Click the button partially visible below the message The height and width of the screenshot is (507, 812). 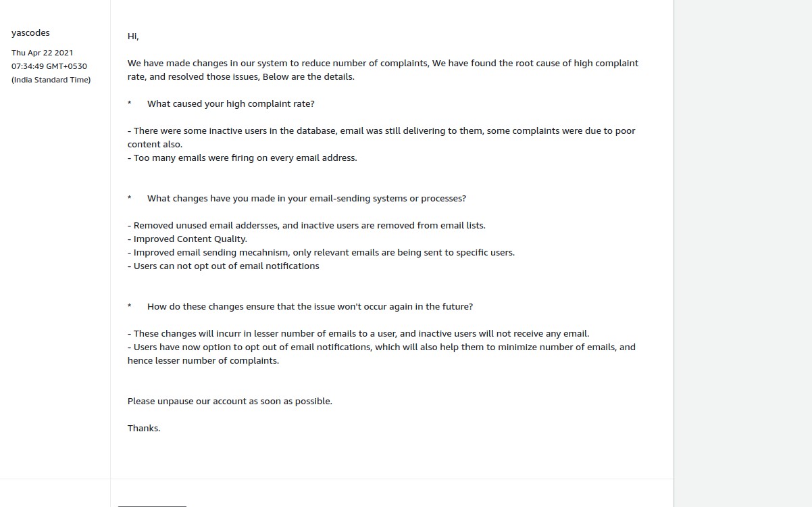152,504
